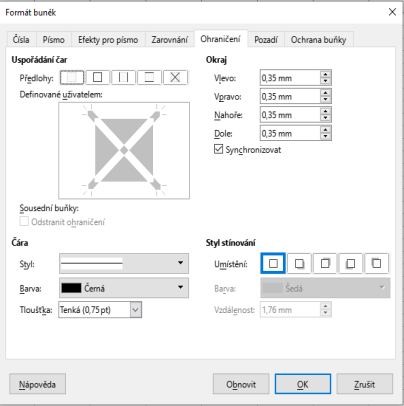Click the OK button
This screenshot has width=404, height=406.
coord(303,384)
